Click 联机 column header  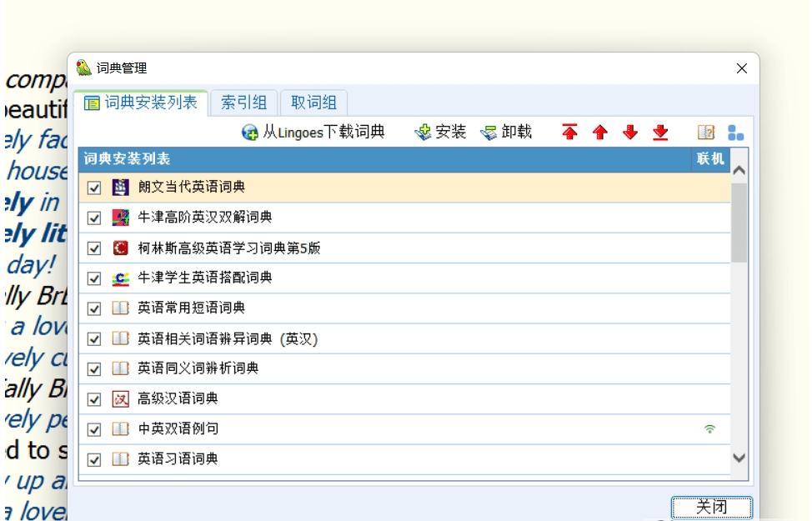[x=710, y=159]
